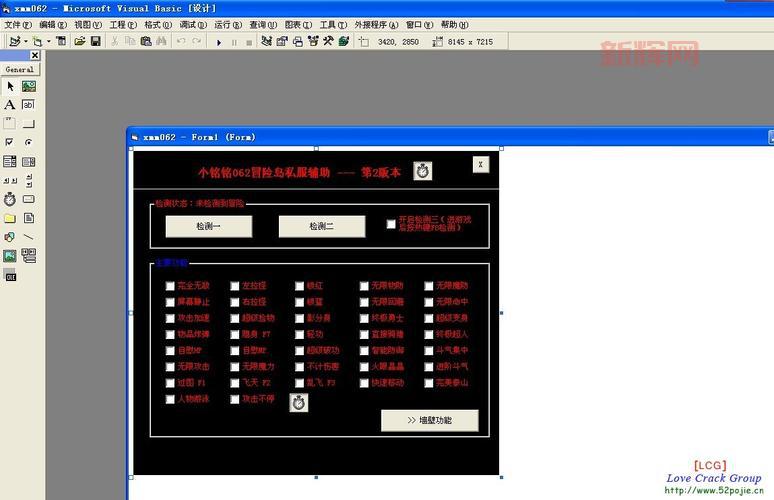
Task: Select the Timer control beside the form title
Action: (x=423, y=171)
